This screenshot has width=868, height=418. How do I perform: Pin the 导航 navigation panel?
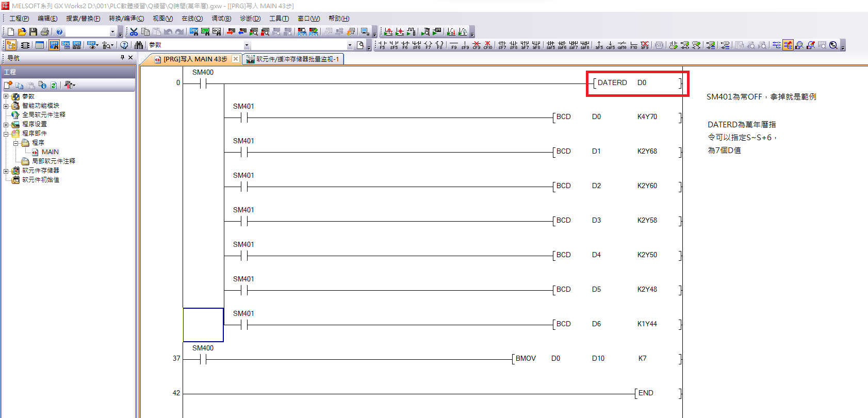pyautogui.click(x=122, y=58)
